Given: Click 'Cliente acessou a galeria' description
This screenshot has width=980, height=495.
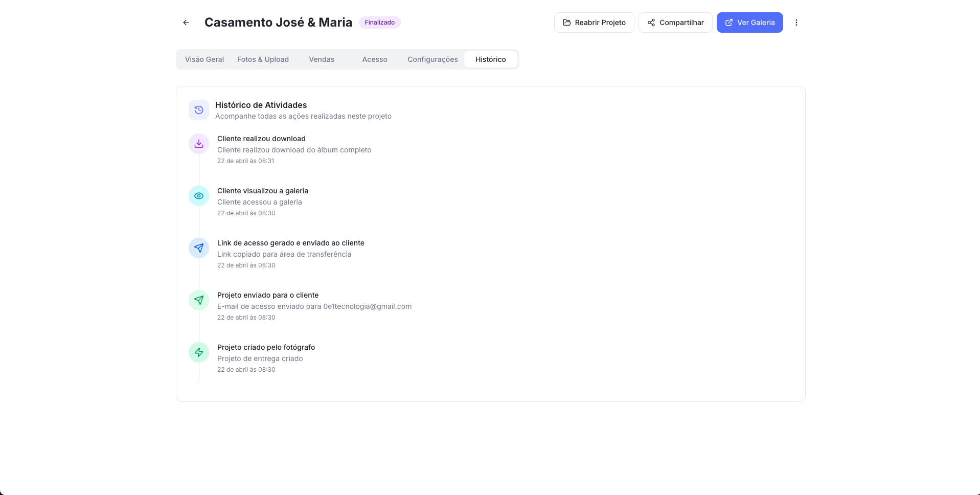Looking at the screenshot, I should coord(260,202).
